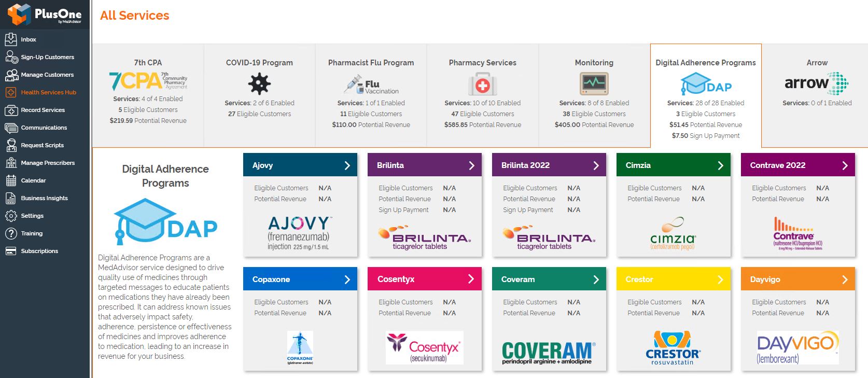Viewport: 868px width, 378px height.
Task: Select the Sign-Up Customers icon
Action: pyautogui.click(x=11, y=57)
